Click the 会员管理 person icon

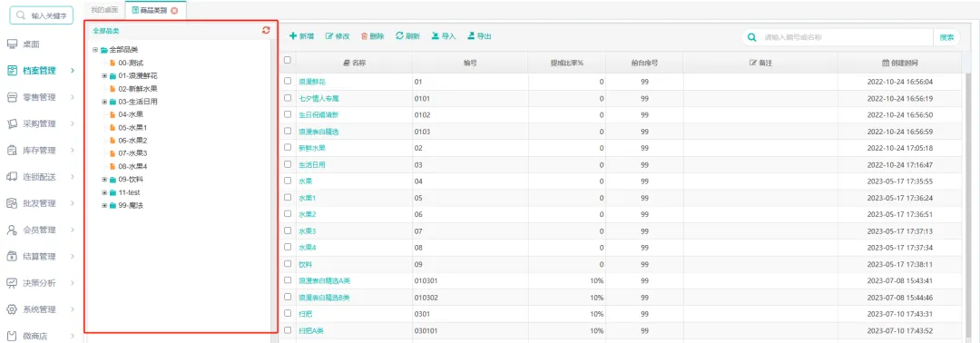tap(11, 230)
